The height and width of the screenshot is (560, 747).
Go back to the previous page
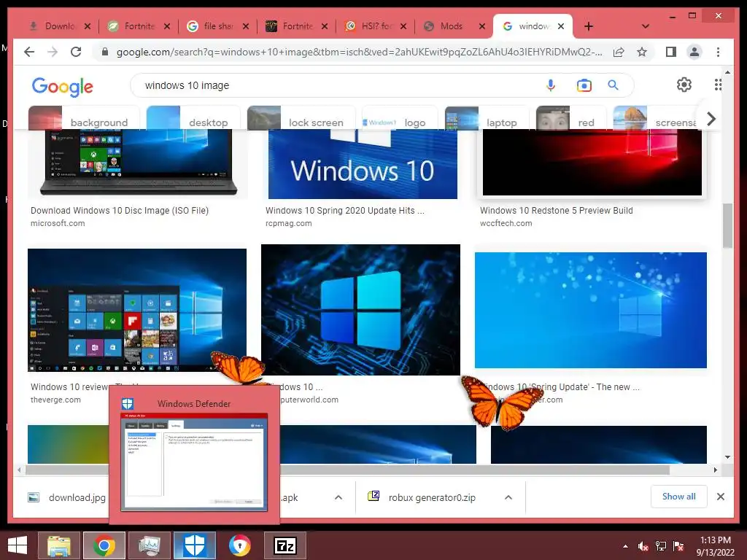tap(29, 52)
